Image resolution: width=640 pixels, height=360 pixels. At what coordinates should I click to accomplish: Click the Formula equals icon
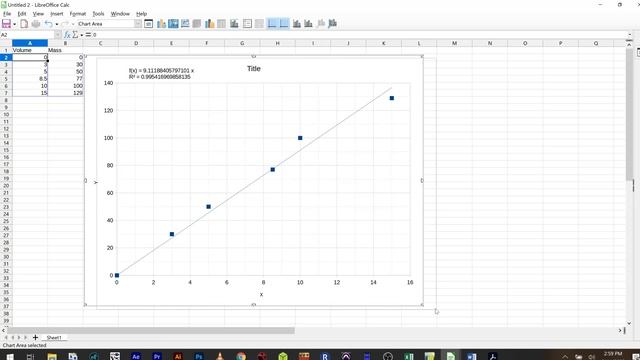pos(88,35)
